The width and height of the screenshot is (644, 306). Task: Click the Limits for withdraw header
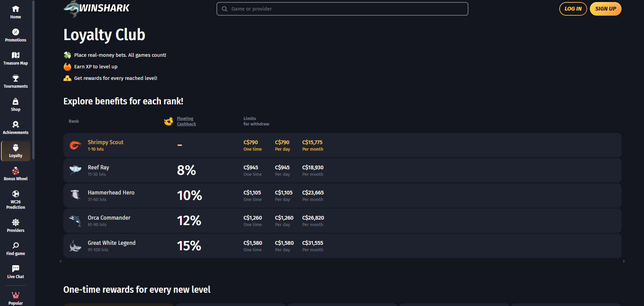(x=256, y=121)
